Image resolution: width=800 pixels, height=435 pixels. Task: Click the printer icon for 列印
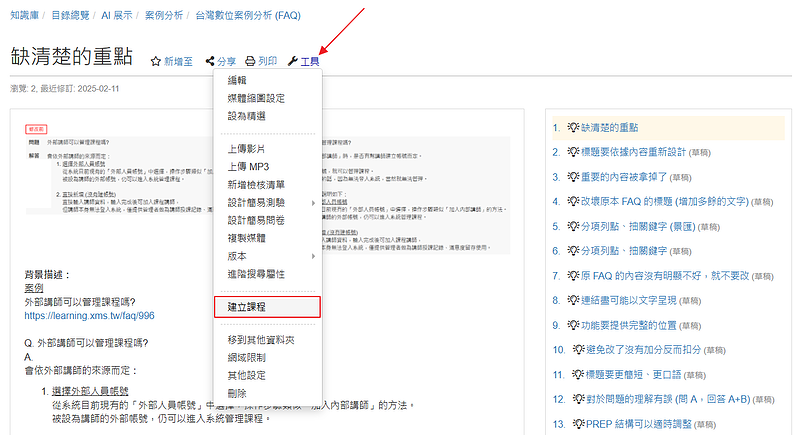click(x=251, y=62)
